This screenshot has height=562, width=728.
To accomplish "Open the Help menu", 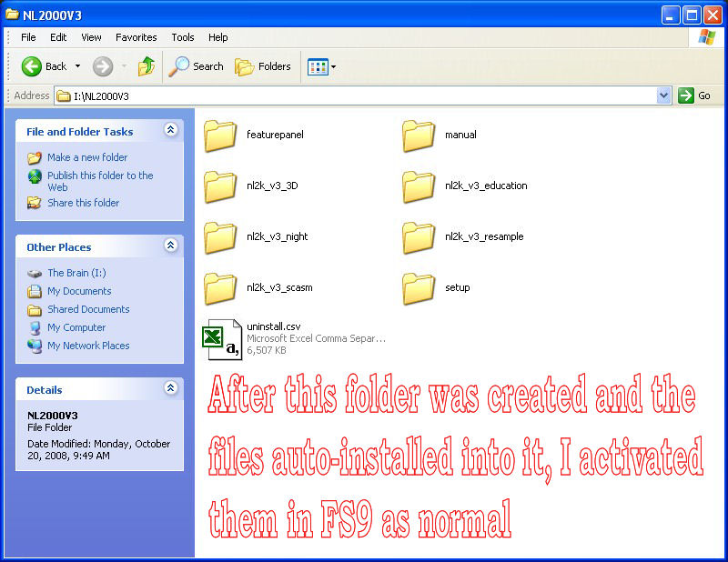I will tap(217, 37).
